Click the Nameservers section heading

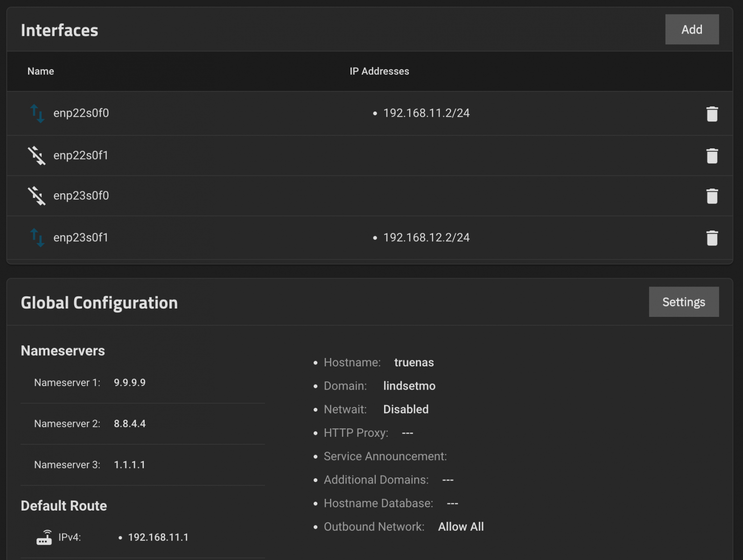[63, 351]
